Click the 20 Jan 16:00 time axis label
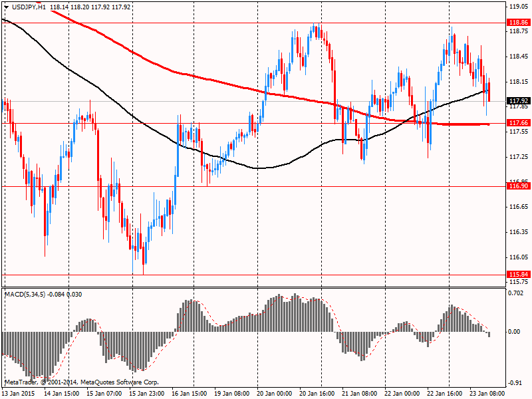This screenshot has height=399, width=532. coord(317,394)
